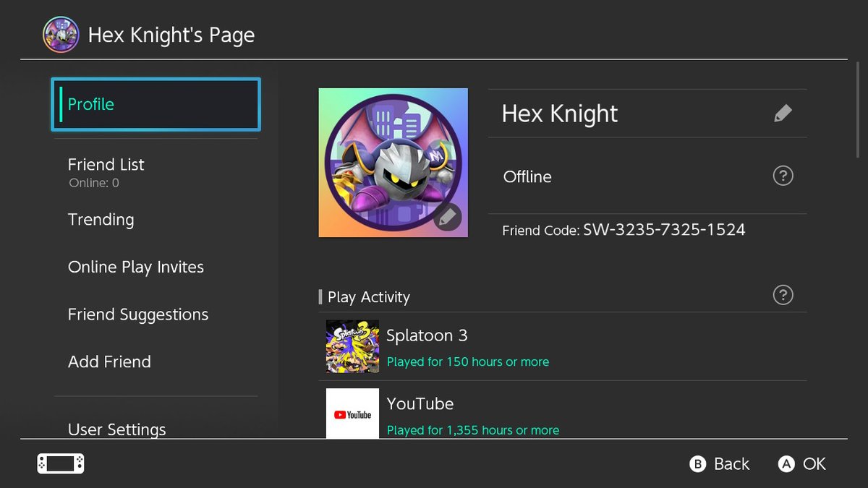Click "Played for 1,355 hours or more"
868x488 pixels.
pos(473,430)
